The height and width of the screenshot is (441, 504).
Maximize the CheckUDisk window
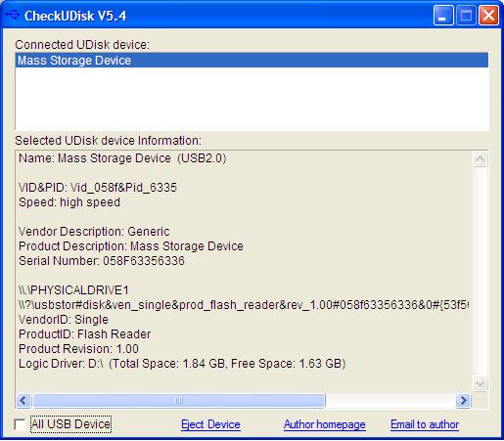[466, 16]
